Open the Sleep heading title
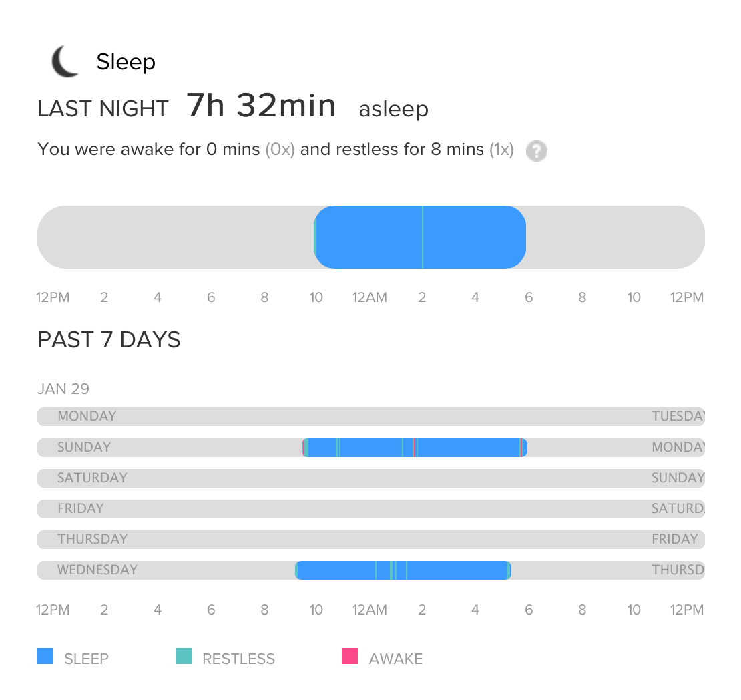This screenshot has width=741, height=700. point(126,62)
